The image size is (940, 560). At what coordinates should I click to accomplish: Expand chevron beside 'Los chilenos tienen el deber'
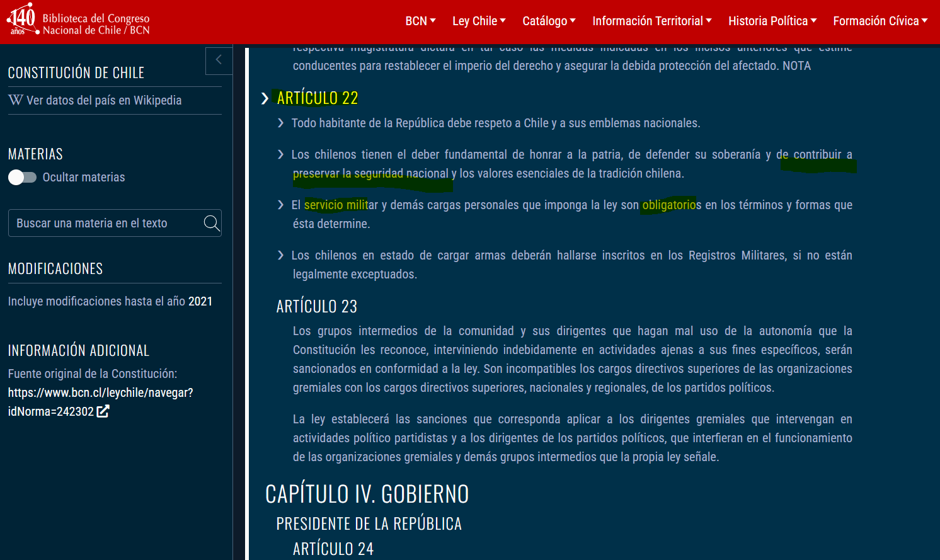[281, 154]
